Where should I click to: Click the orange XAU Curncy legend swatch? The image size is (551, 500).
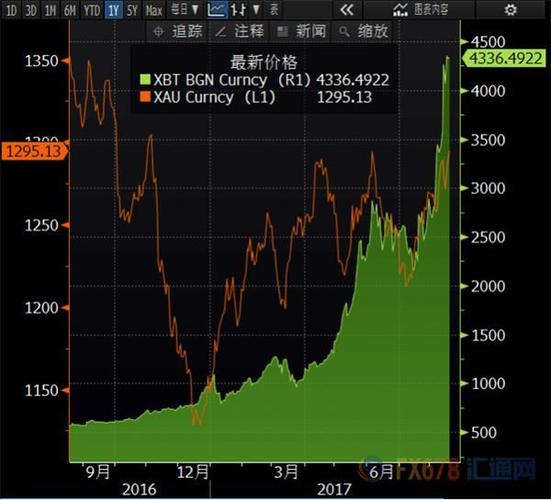145,97
